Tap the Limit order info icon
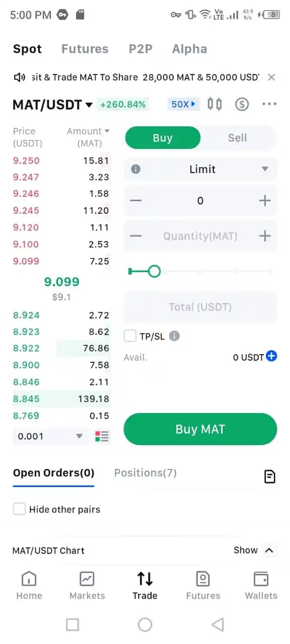Screen dimensions: 290x644 click(135, 169)
